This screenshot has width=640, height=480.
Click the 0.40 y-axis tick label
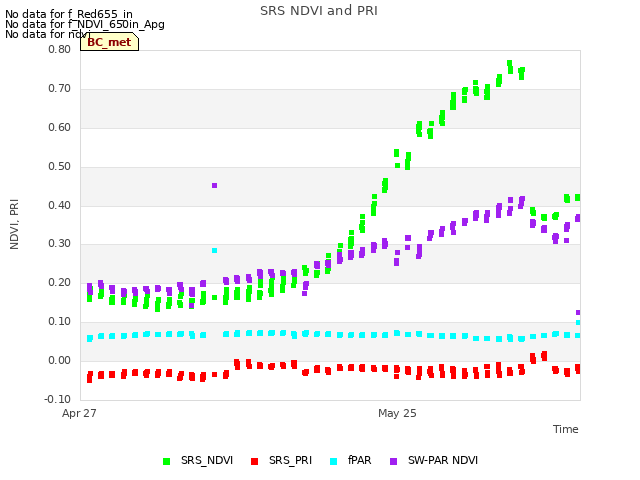(x=59, y=205)
